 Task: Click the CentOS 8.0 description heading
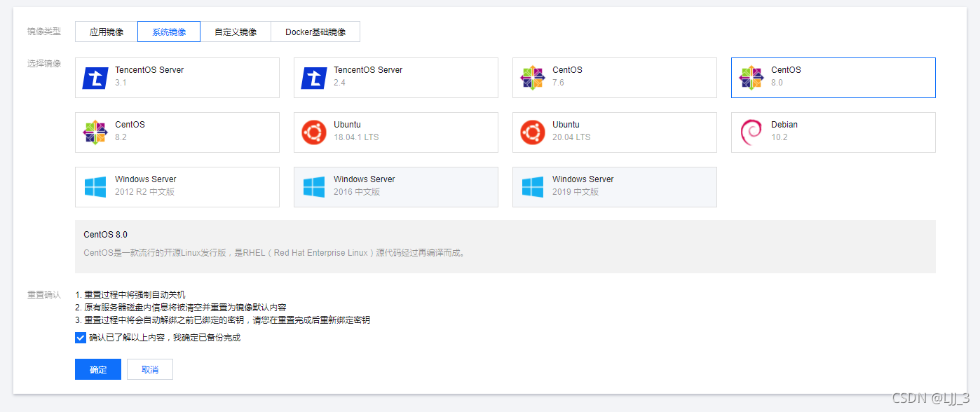point(105,235)
